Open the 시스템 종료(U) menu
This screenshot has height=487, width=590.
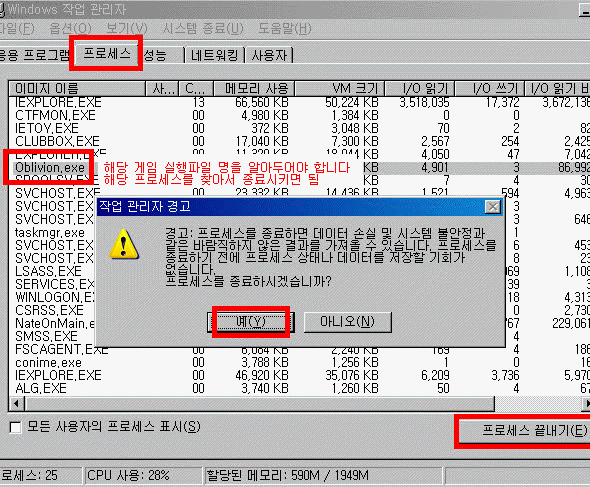tap(203, 29)
